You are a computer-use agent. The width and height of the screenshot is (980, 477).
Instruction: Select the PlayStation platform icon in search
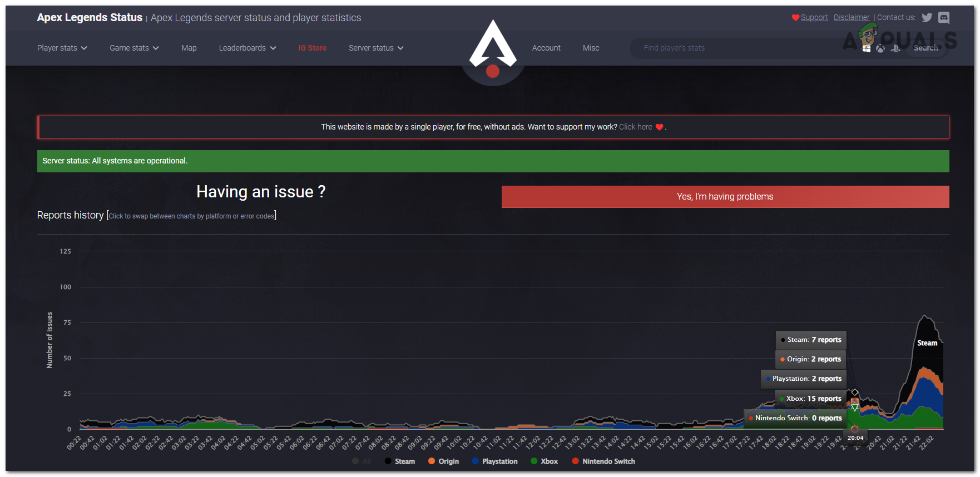(x=895, y=48)
